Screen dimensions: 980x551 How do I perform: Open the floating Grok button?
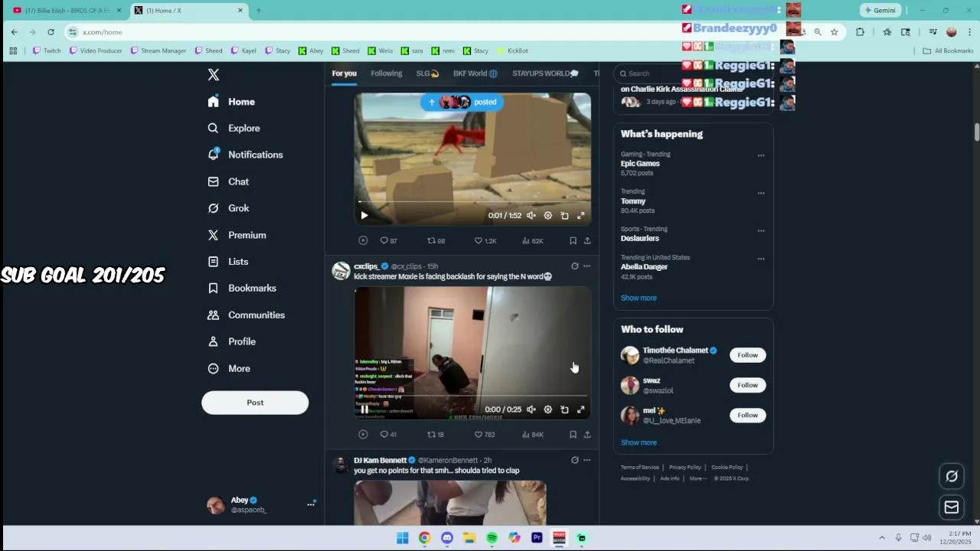[952, 476]
